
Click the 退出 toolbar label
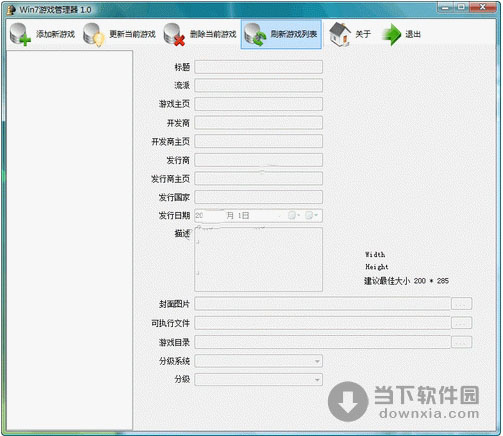(413, 34)
